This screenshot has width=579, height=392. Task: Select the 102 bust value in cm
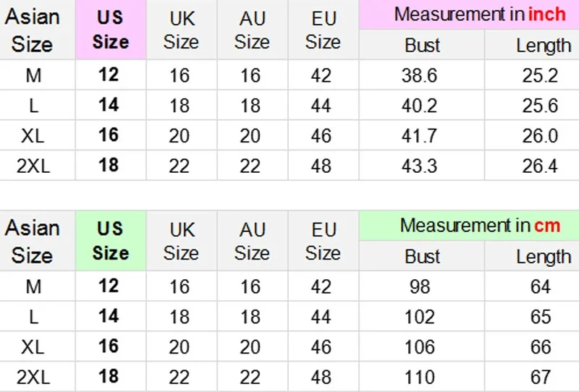tap(420, 317)
